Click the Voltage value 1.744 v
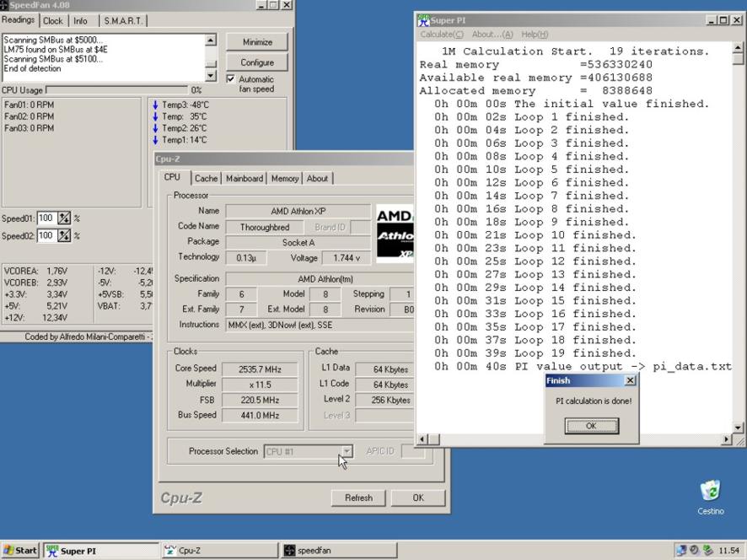747x560 pixels. [347, 258]
